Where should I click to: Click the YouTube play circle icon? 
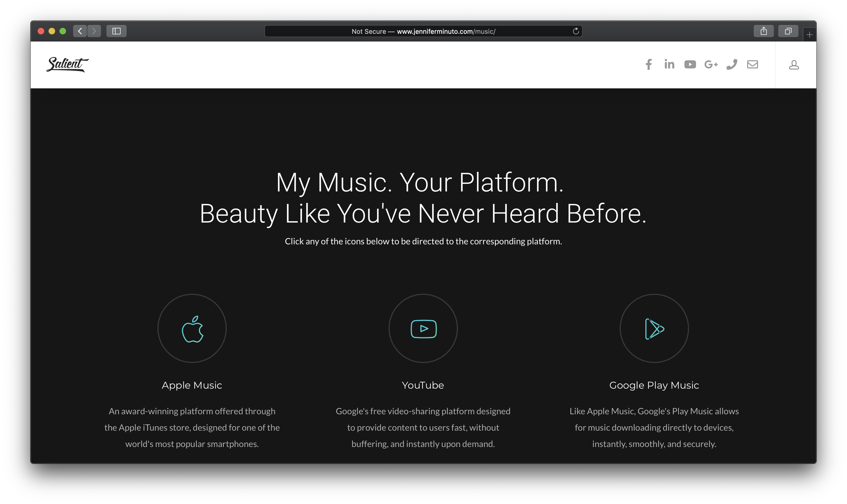pos(423,328)
